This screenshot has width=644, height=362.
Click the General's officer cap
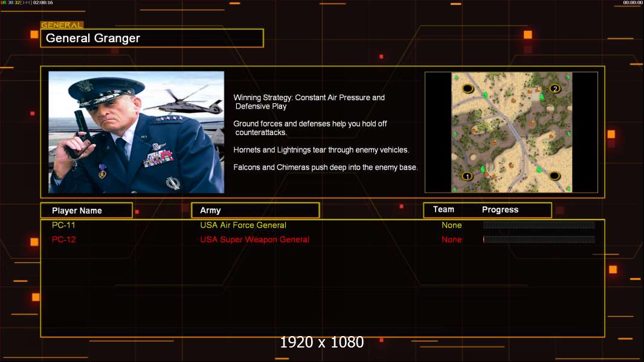point(100,89)
